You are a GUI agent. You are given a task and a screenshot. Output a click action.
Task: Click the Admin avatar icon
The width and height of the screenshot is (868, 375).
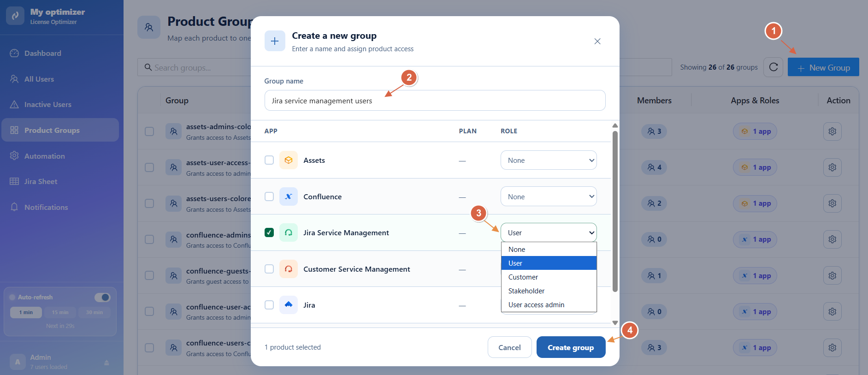click(x=18, y=362)
